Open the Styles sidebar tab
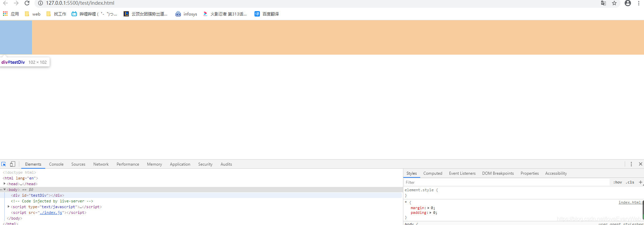The width and height of the screenshot is (644, 225). pyautogui.click(x=411, y=173)
